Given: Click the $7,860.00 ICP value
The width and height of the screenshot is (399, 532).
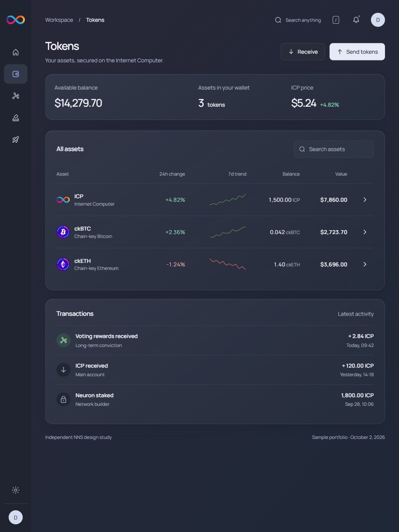Looking at the screenshot, I should point(334,200).
